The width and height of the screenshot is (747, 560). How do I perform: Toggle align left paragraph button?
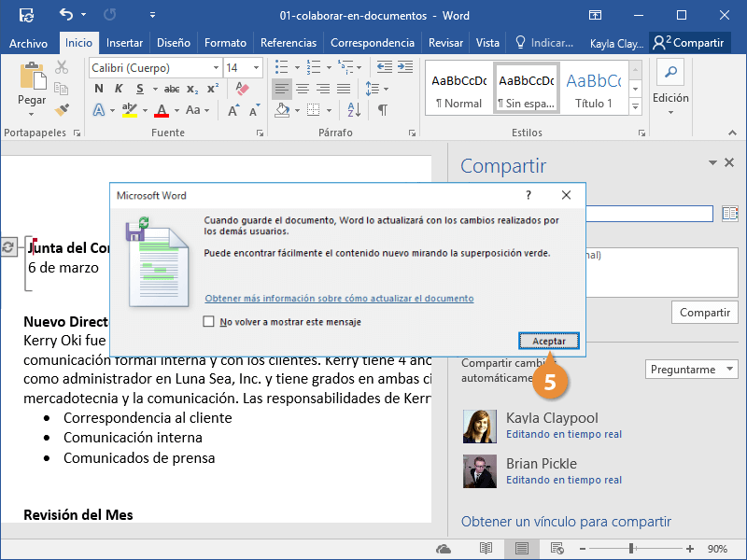[282, 89]
